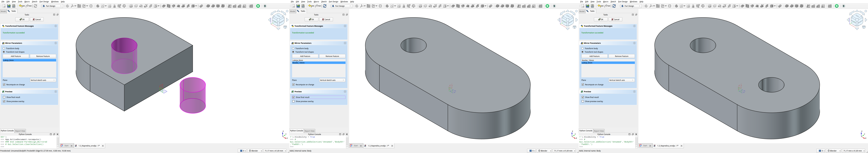
Task: Open the Plane 'Vertical sketch axis' dropdown in the left window
Action: pos(43,80)
